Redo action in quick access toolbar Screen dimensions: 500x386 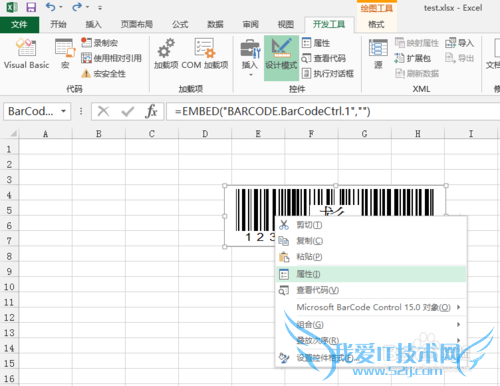point(77,7)
